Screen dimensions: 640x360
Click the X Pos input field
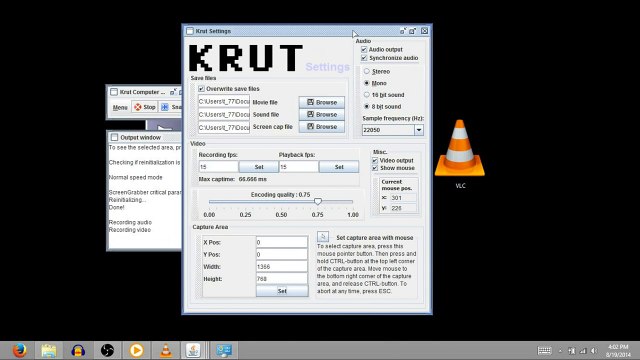pyautogui.click(x=282, y=242)
